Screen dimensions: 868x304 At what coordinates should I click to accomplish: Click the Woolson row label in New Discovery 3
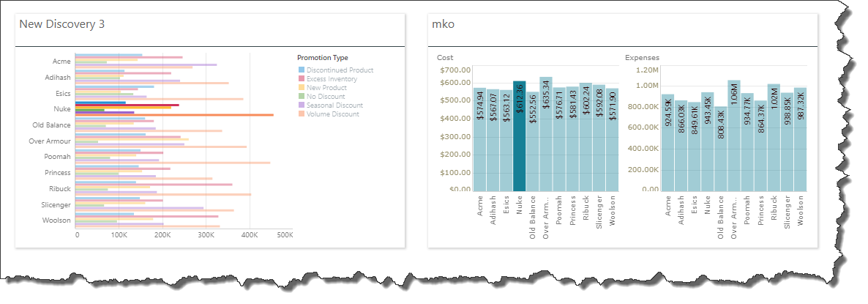click(58, 220)
